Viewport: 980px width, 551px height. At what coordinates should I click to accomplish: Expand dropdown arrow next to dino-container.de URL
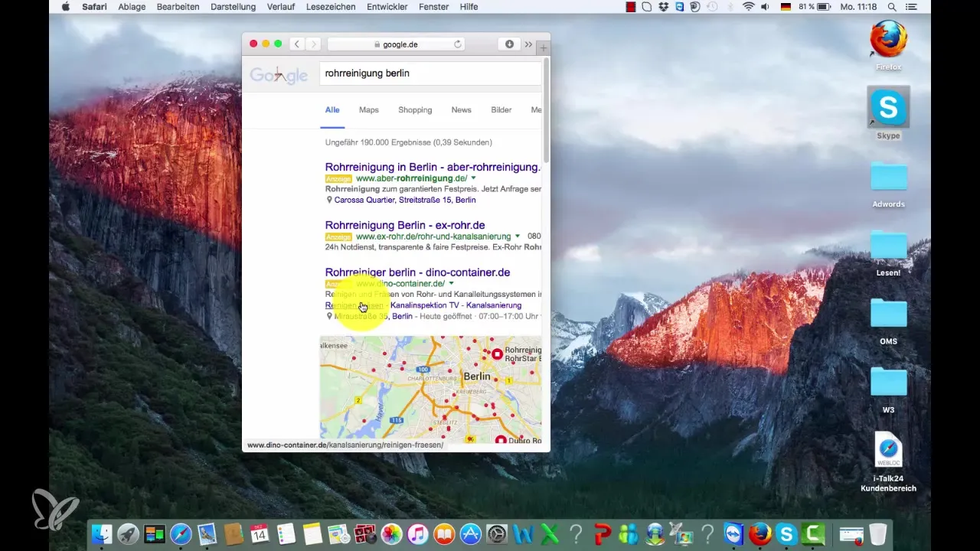tap(452, 284)
